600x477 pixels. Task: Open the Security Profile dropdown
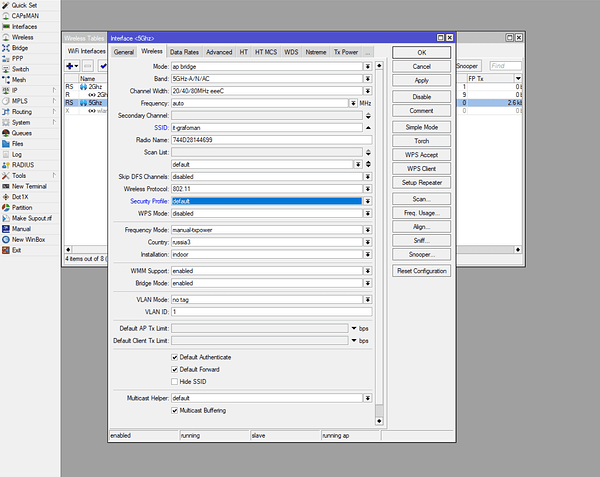[x=368, y=201]
